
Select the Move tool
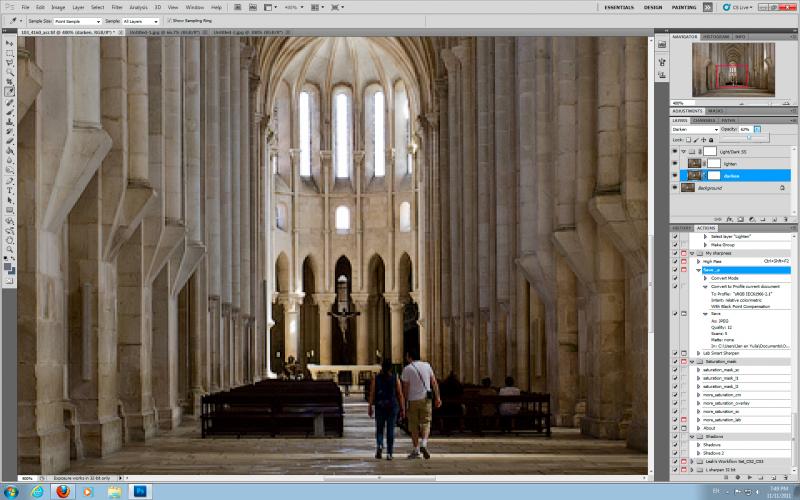(9, 43)
